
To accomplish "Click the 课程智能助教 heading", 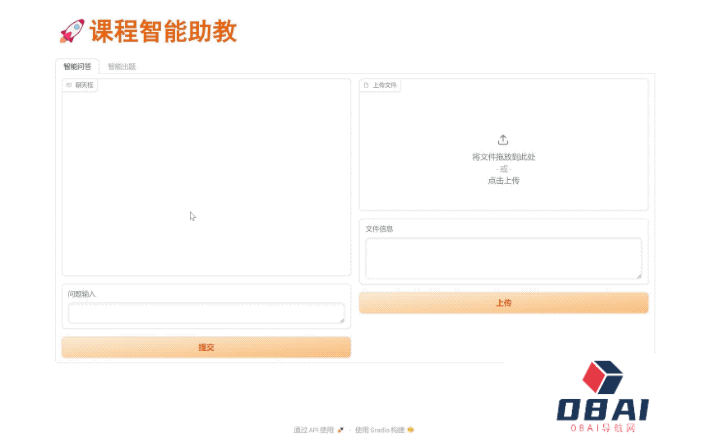I will (163, 31).
